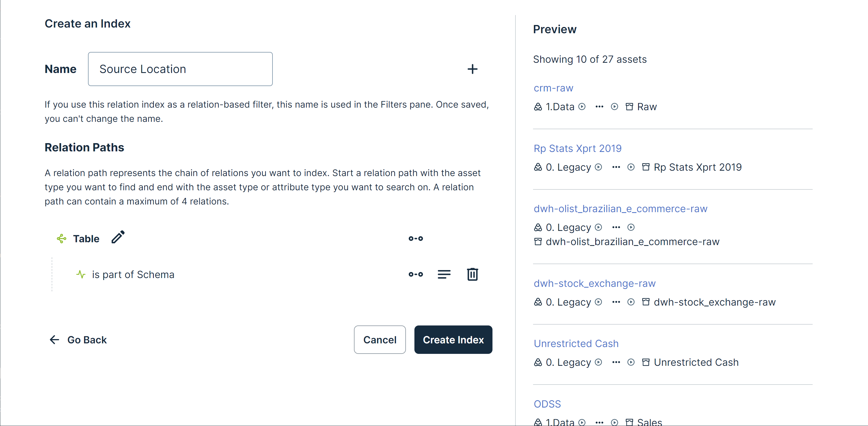The width and height of the screenshot is (868, 426).
Task: Open the ODSS asset link
Action: tap(547, 404)
